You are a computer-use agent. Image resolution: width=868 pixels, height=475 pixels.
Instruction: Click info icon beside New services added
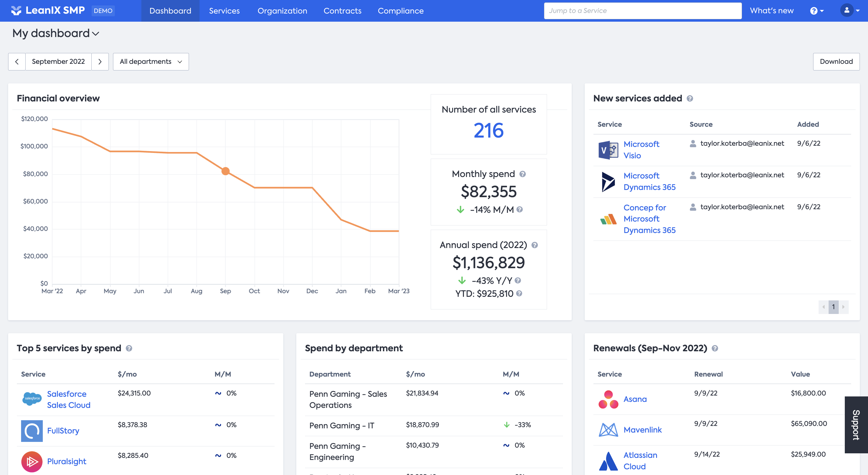690,99
